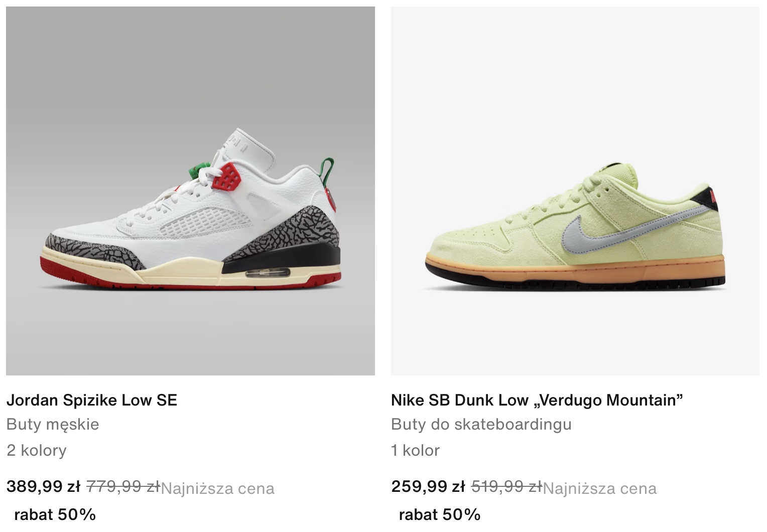The width and height of the screenshot is (767, 532).
Task: Click Najniższa cena under the Jordan shoe
Action: coord(218,488)
